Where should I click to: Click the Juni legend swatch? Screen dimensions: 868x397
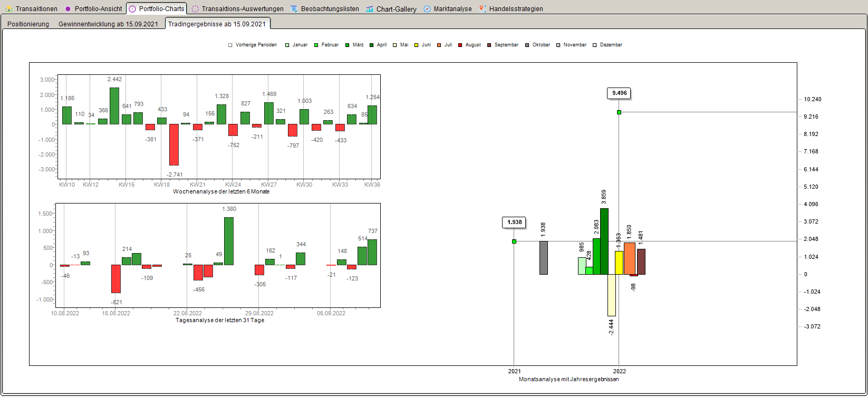pos(417,45)
